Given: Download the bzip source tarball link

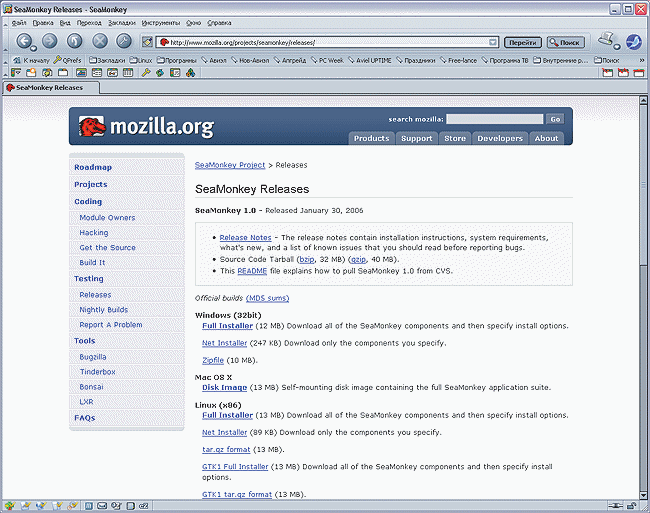Looking at the screenshot, I should (307, 259).
